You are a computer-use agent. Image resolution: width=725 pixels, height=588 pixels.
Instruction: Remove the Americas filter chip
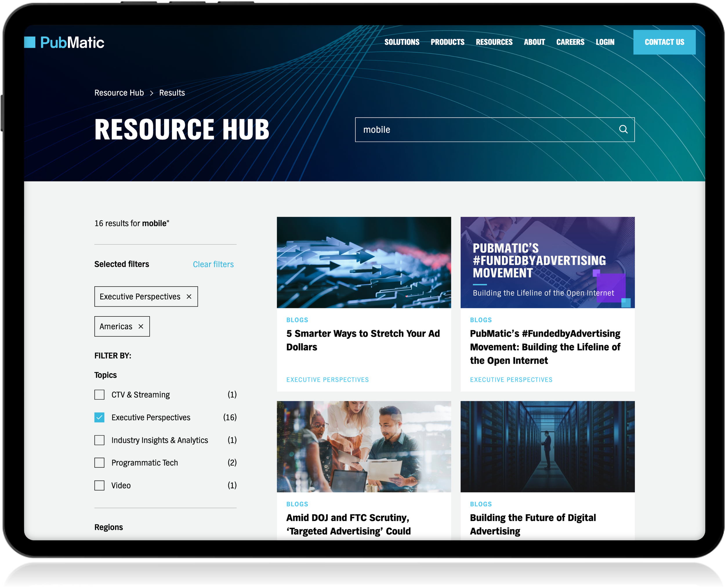pos(141,326)
